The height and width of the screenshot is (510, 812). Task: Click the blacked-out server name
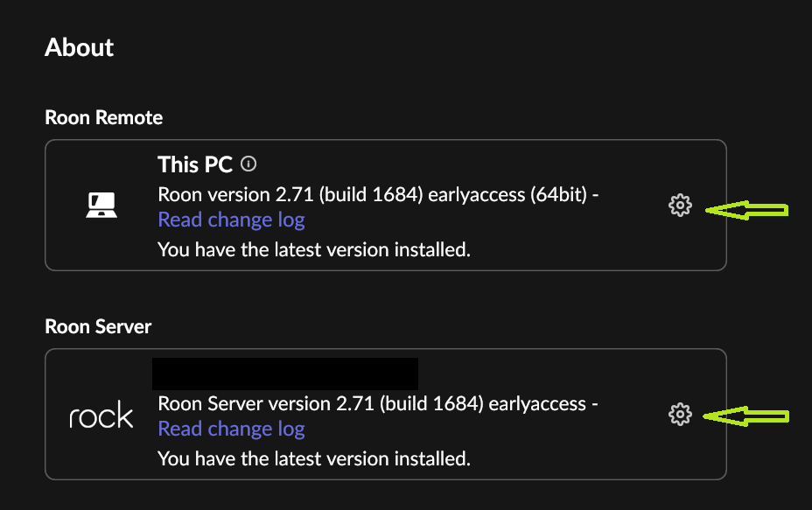pyautogui.click(x=285, y=374)
